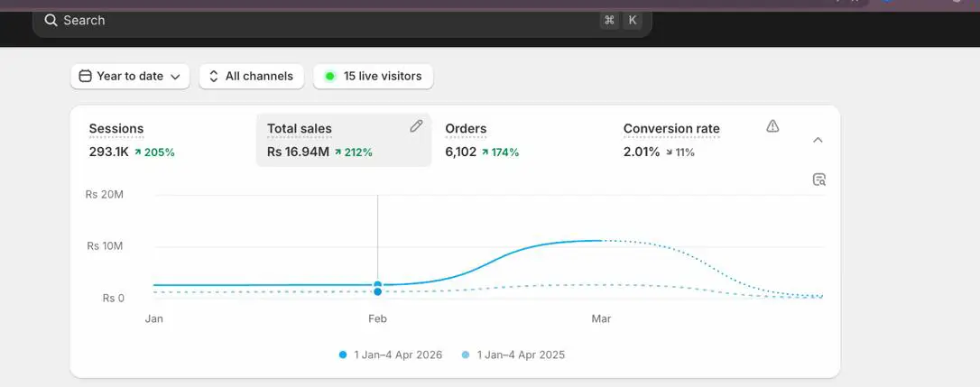Select the Conversion rate metric heading

pos(671,129)
